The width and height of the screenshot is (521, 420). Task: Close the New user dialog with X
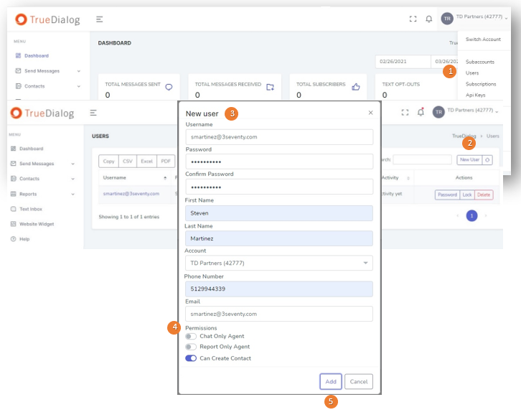click(371, 113)
